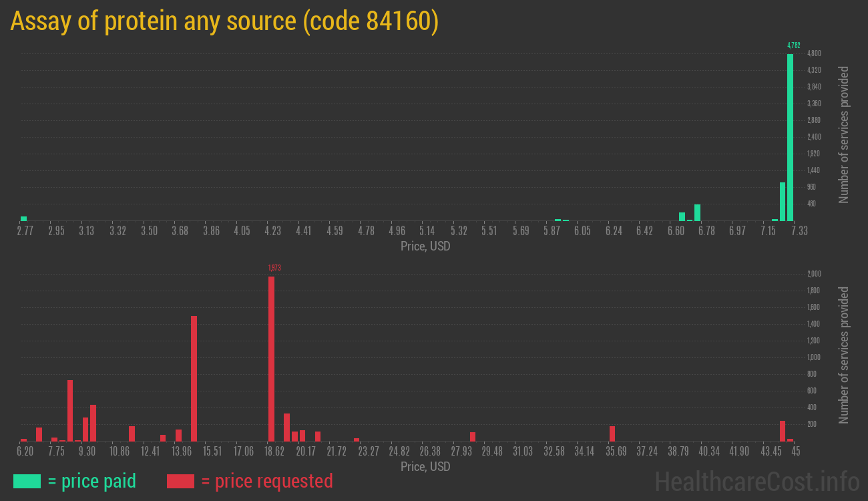Select the tallest green bar labeled 4,782
868x501 pixels.
[x=790, y=137]
